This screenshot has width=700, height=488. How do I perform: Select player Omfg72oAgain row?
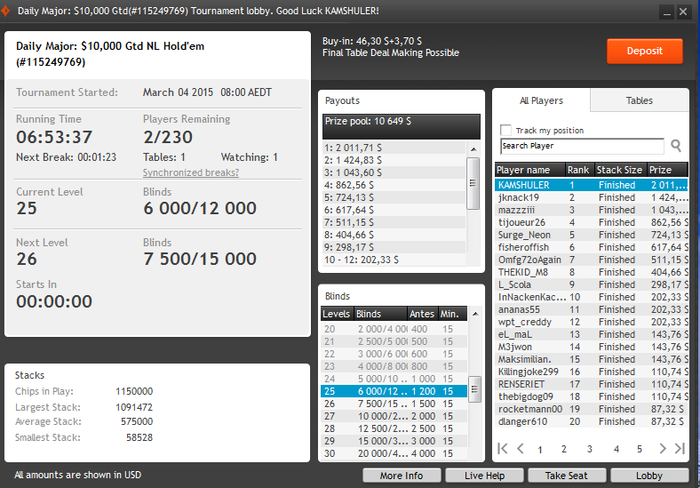591,260
